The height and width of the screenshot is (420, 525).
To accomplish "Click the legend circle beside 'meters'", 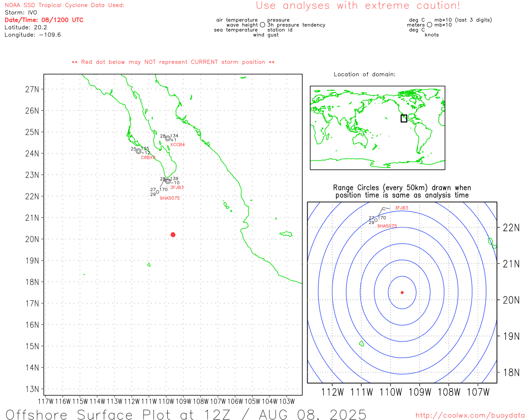I will [x=429, y=25].
